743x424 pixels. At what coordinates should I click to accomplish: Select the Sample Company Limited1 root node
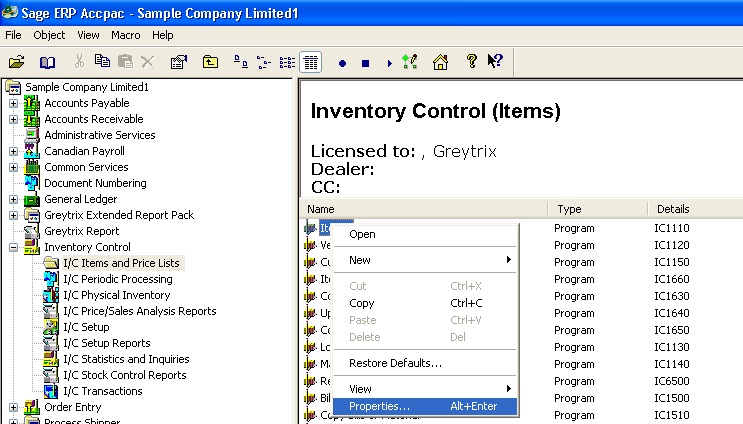coord(87,87)
